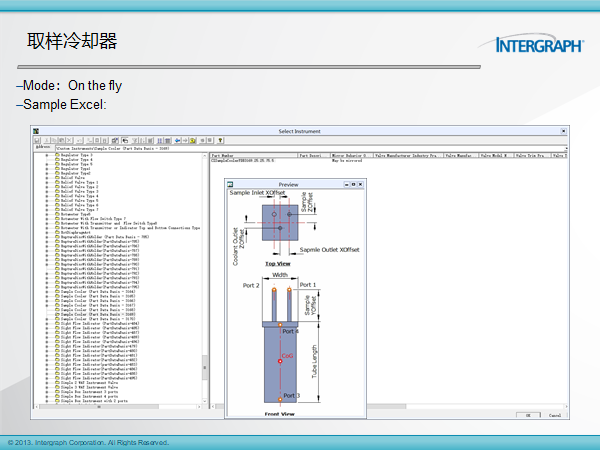Expand Simple 3 WAY Instrument Valve node

click(47, 387)
